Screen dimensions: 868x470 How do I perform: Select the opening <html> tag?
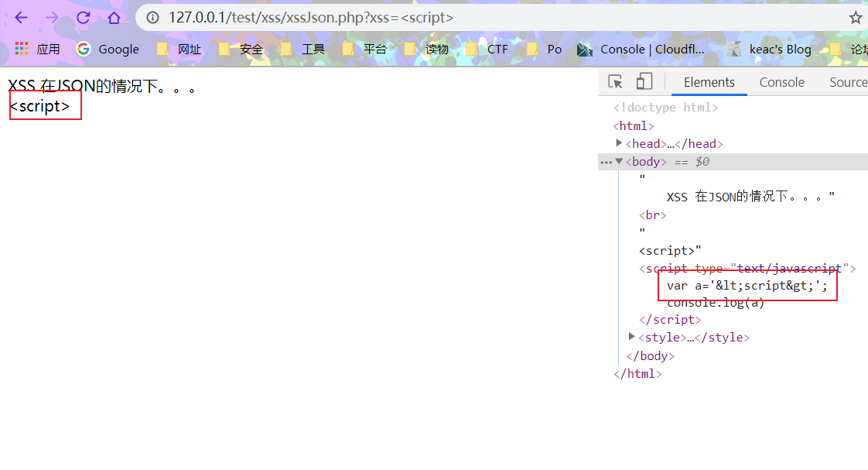coord(634,125)
